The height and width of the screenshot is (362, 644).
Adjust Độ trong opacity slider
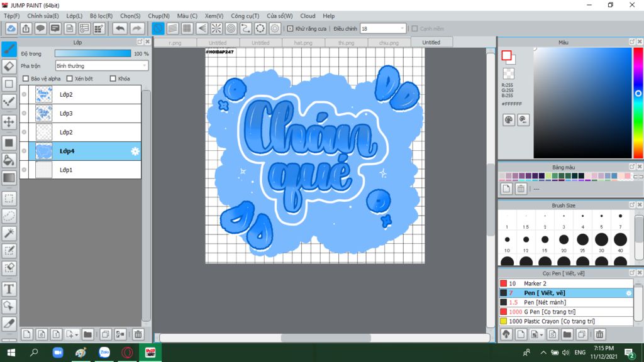(x=93, y=53)
